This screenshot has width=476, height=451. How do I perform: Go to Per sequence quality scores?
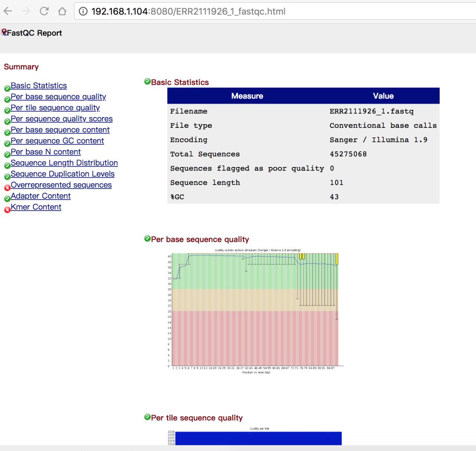coord(62,119)
